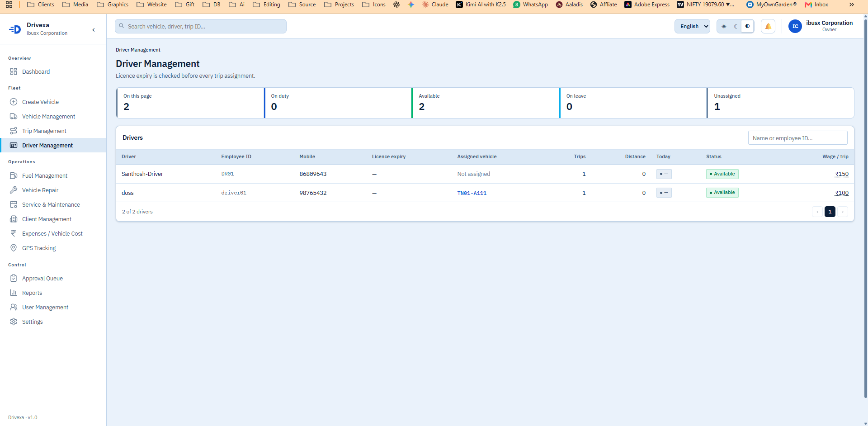Viewport: 868px width, 426px height.
Task: Switch to dark theme moon icon
Action: tap(736, 26)
